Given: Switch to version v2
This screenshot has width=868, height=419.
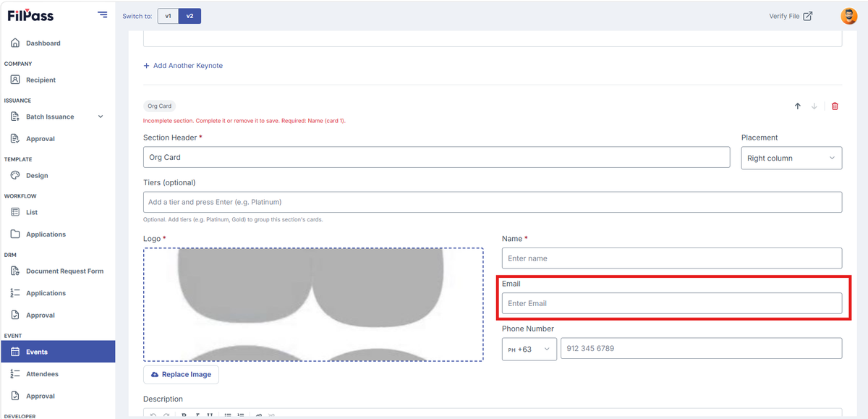Looking at the screenshot, I should 190,16.
